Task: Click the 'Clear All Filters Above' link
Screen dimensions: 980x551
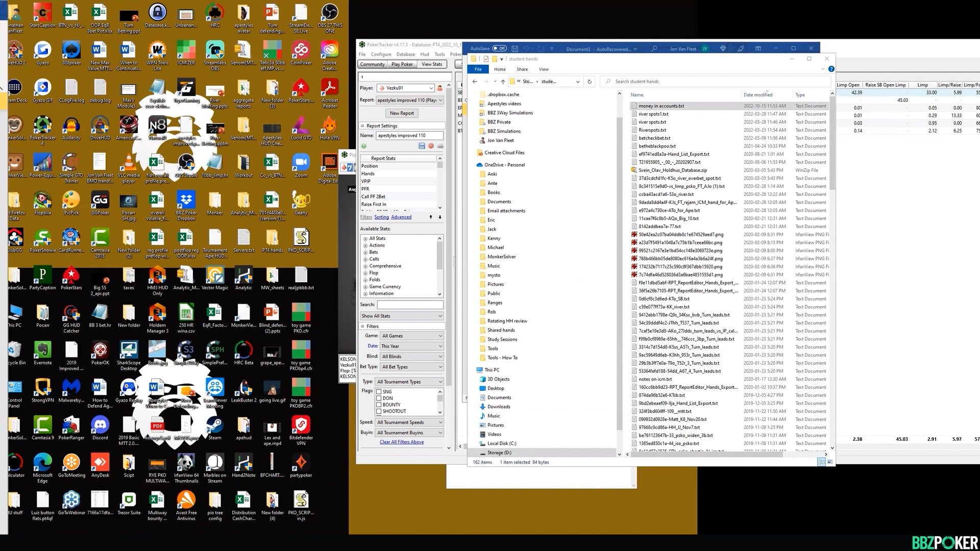Action: tap(402, 442)
